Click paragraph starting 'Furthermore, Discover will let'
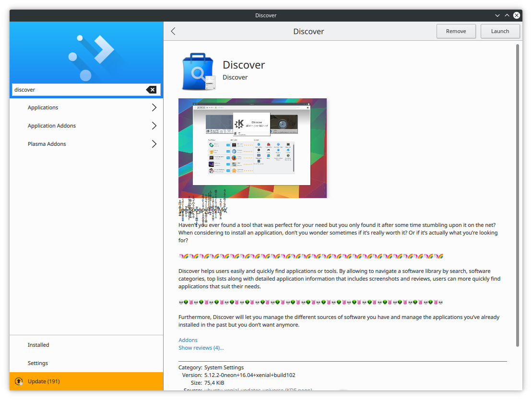This screenshot has height=400, width=532. [339, 321]
